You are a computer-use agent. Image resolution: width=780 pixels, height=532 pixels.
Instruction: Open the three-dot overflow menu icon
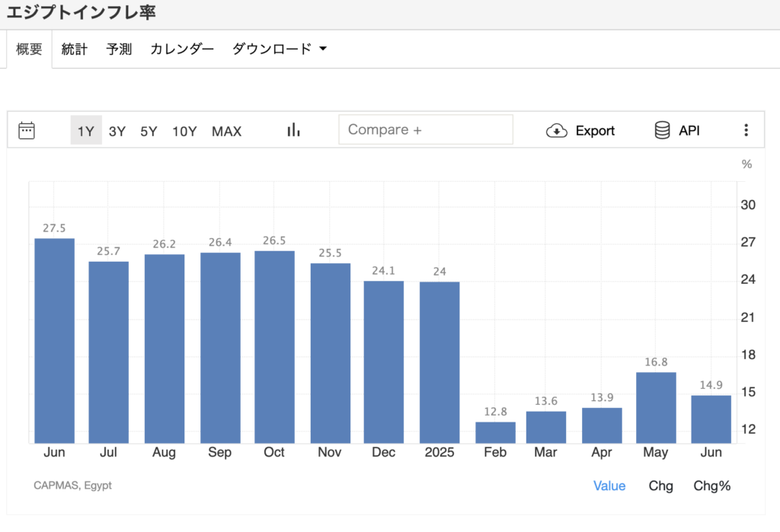pyautogui.click(x=746, y=129)
